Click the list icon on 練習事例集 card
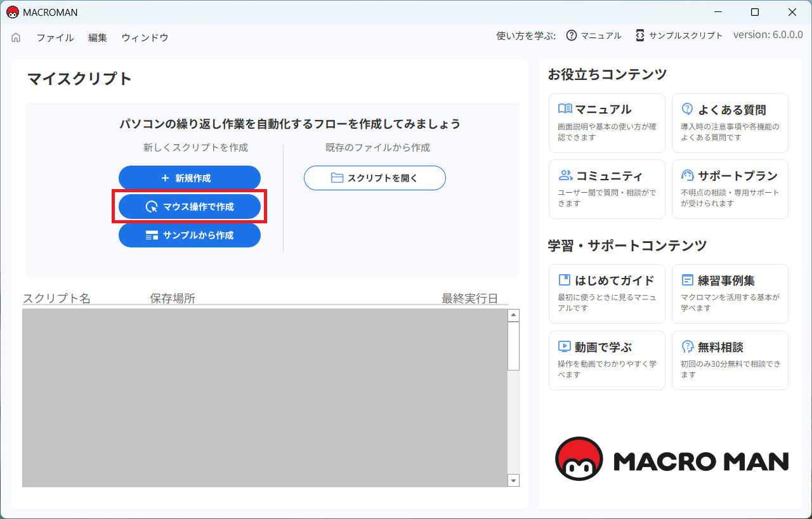 pyautogui.click(x=687, y=280)
